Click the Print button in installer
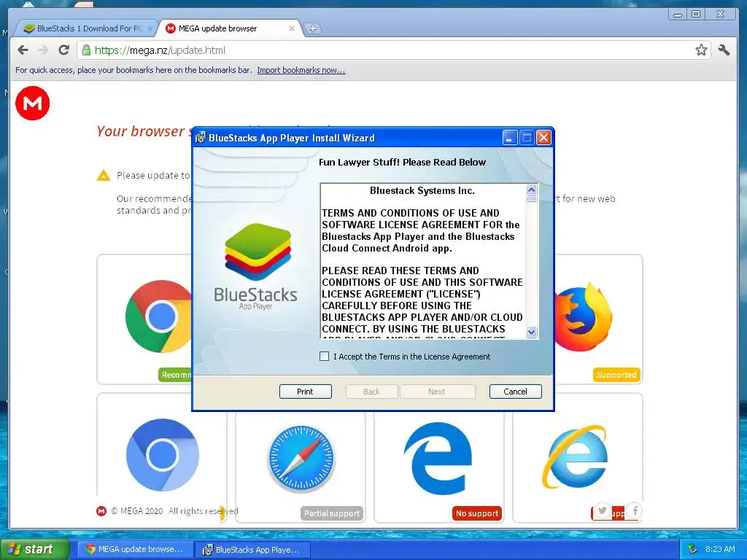This screenshot has height=560, width=747. [306, 392]
